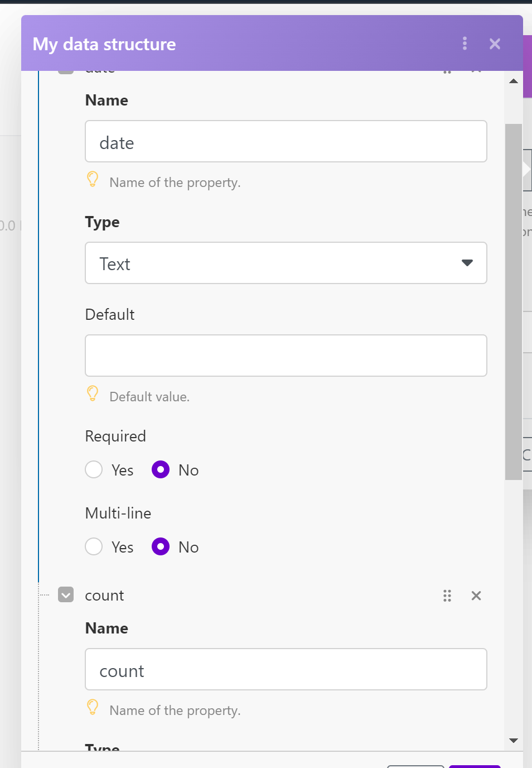Viewport: 532px width, 768px height.
Task: Click the lightbulb hint below count name
Action: click(93, 708)
